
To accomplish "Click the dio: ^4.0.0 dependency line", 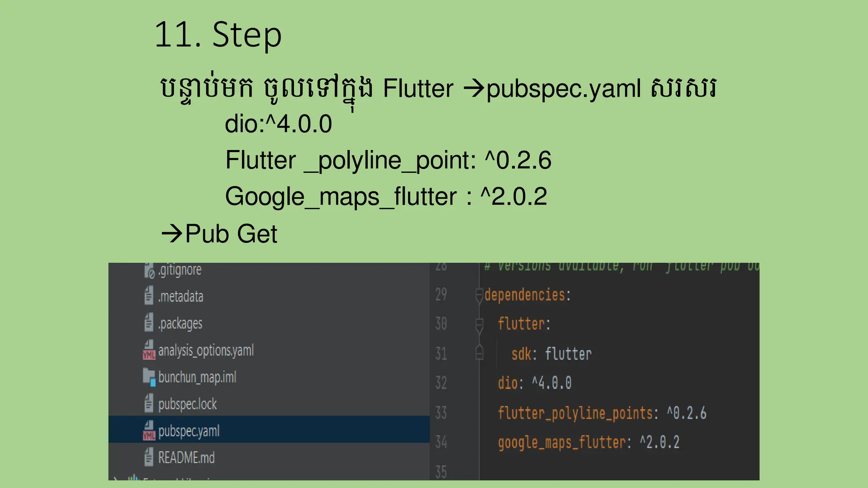I will click(x=535, y=383).
